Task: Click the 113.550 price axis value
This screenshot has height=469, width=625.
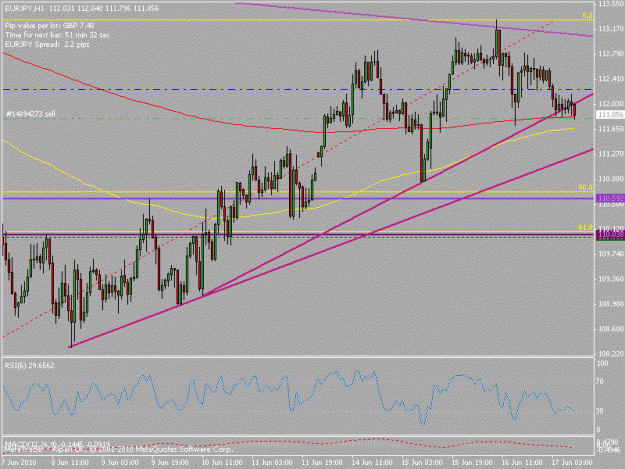Action: click(611, 4)
